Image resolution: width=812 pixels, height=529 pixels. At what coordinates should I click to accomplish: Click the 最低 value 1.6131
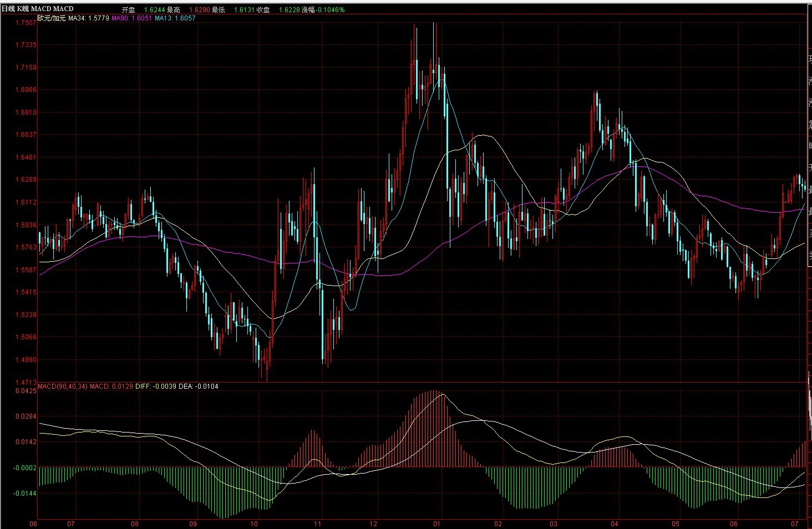(245, 10)
